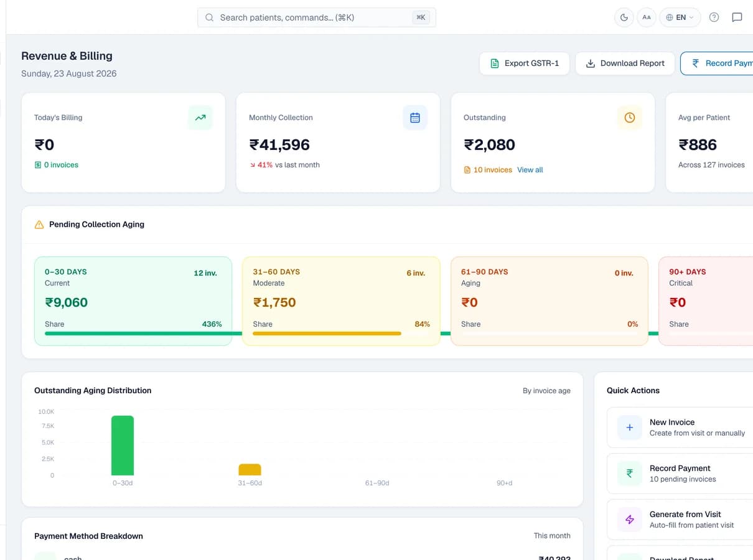This screenshot has width=753, height=560.
Task: Click the ⌘K shortcut badge
Action: point(421,17)
